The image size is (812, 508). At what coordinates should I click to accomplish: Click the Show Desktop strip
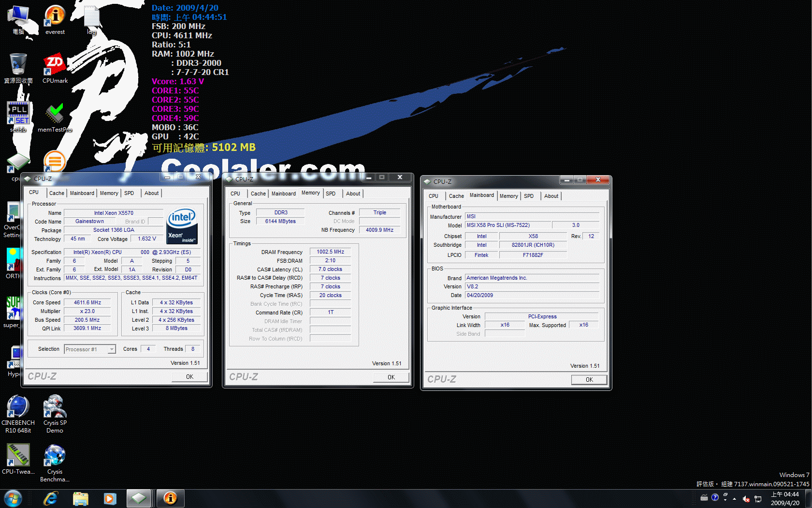808,499
